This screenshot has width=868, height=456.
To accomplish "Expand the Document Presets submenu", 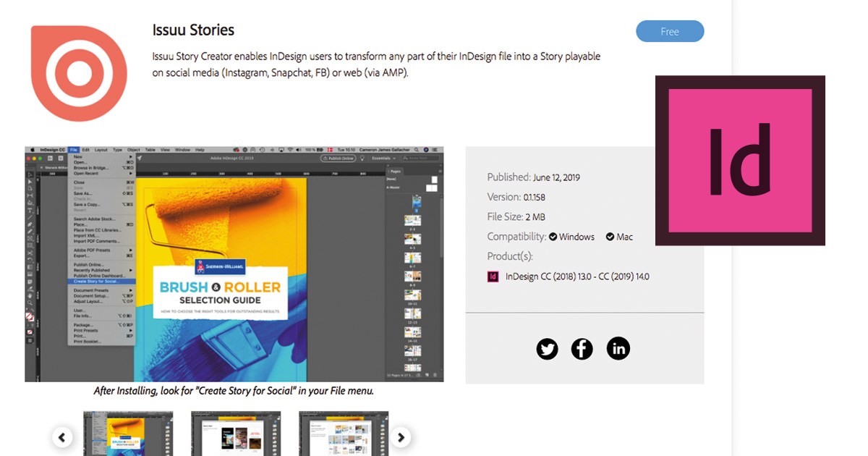I will coord(102,290).
